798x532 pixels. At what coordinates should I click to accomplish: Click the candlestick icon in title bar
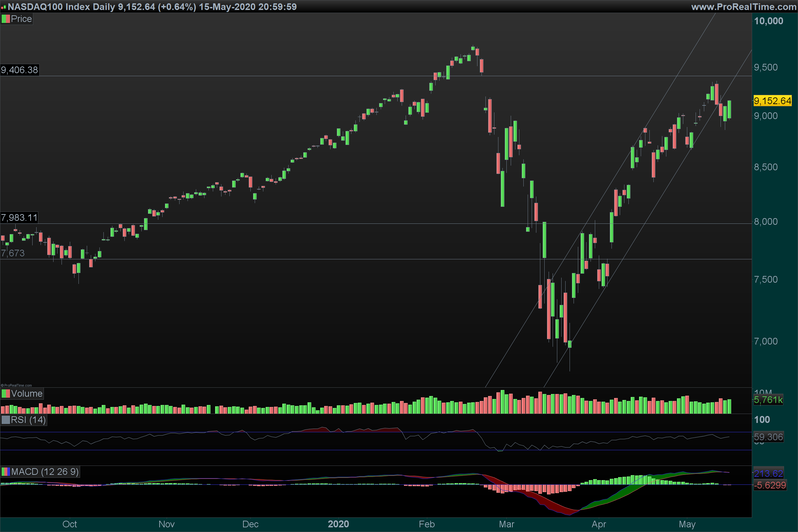3,7
